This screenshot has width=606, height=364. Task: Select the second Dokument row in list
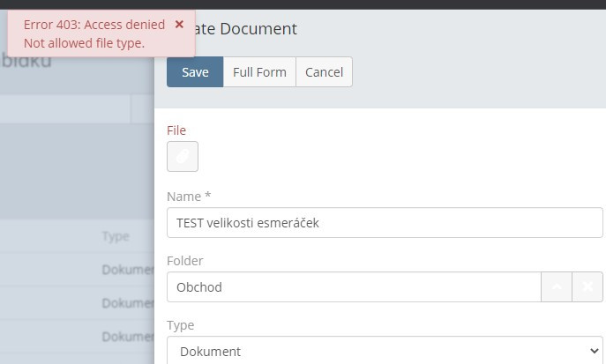[128, 303]
